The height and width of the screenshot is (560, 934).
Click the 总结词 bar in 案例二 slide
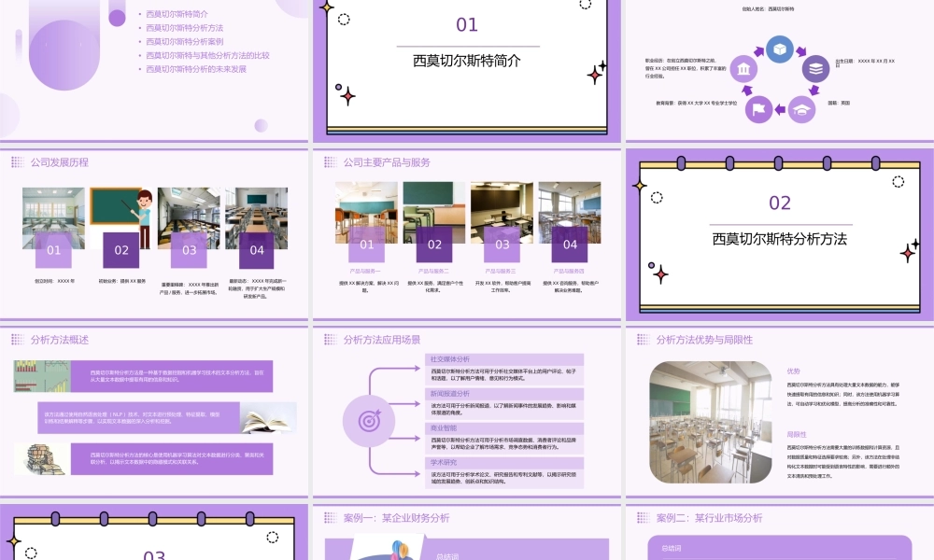click(x=780, y=548)
